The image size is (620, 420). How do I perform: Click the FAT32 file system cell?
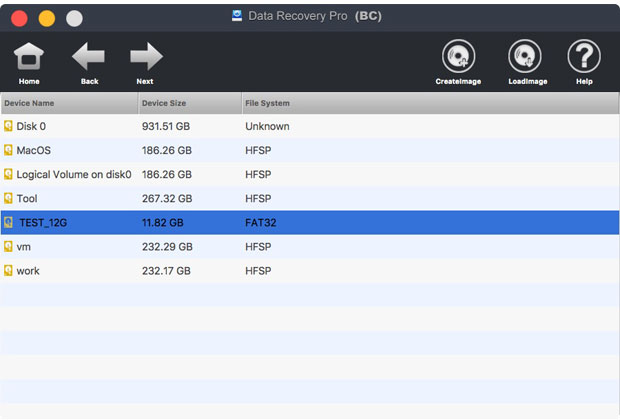tap(261, 222)
